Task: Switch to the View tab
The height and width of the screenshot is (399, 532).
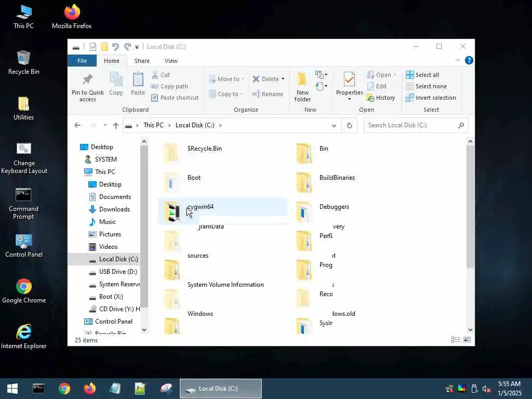Action: pyautogui.click(x=171, y=61)
